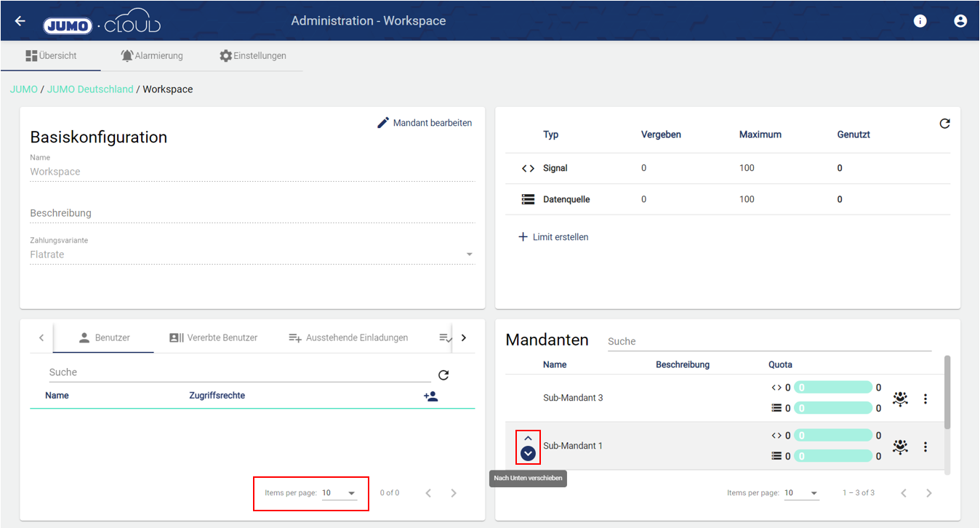This screenshot has height=528, width=980.
Task: Refresh the quota limits table
Action: point(944,124)
